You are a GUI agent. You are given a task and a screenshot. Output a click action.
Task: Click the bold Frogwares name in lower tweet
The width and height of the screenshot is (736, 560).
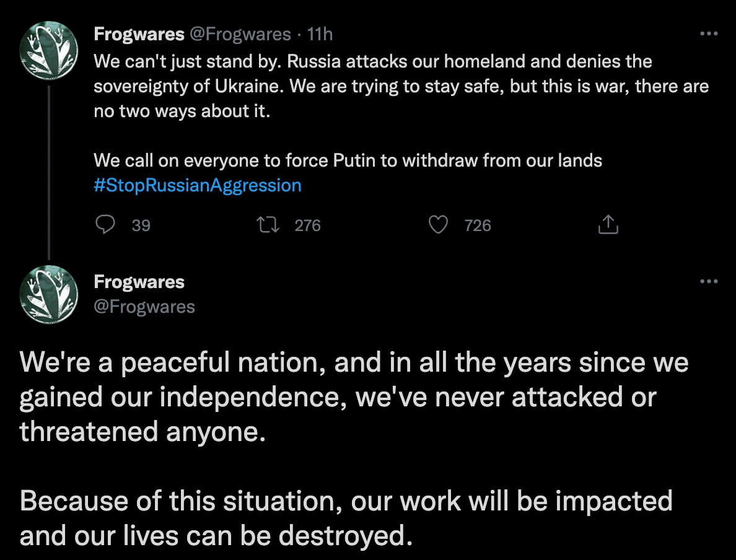click(139, 282)
